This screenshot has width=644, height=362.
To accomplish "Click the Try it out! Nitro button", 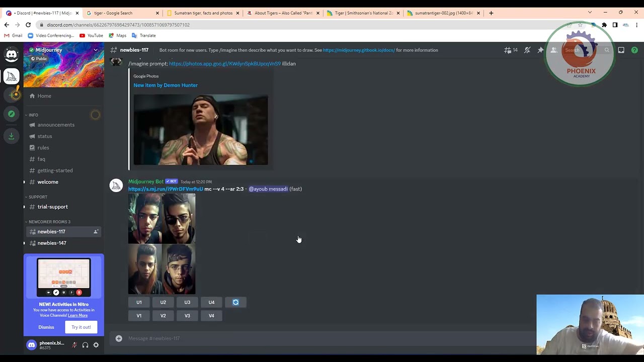I will (x=81, y=327).
